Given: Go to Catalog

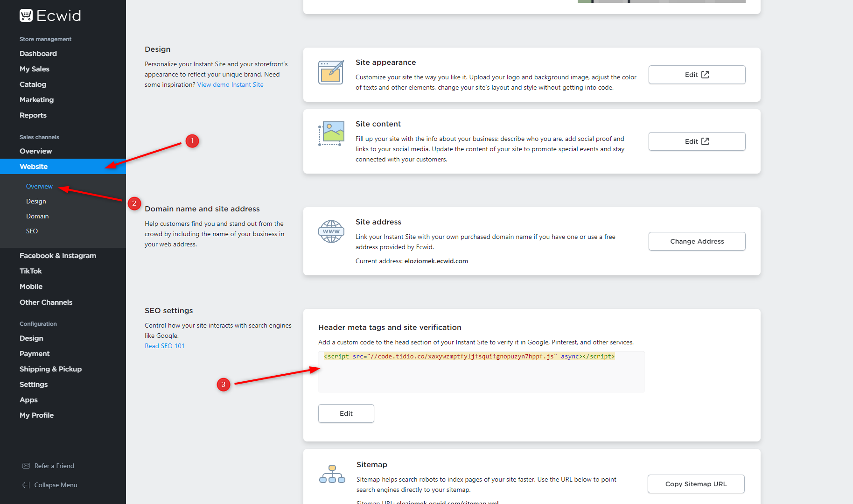Looking at the screenshot, I should pyautogui.click(x=33, y=84).
